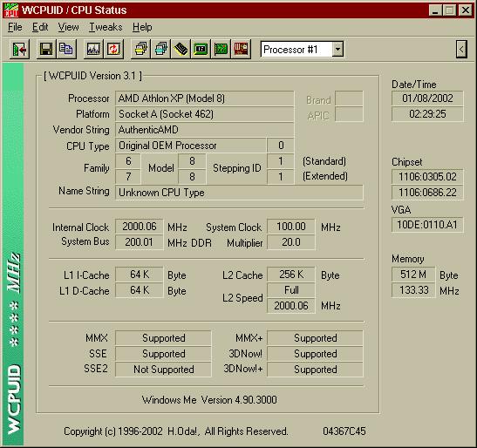Screen dimensions: 477x448
Task: Open the clock history graph icon
Action: tap(93, 49)
